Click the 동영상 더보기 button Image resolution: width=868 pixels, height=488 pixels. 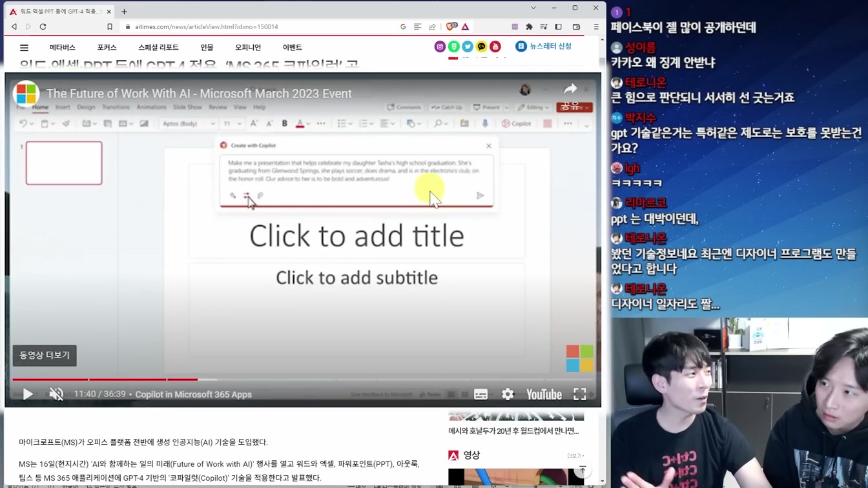[x=45, y=355]
